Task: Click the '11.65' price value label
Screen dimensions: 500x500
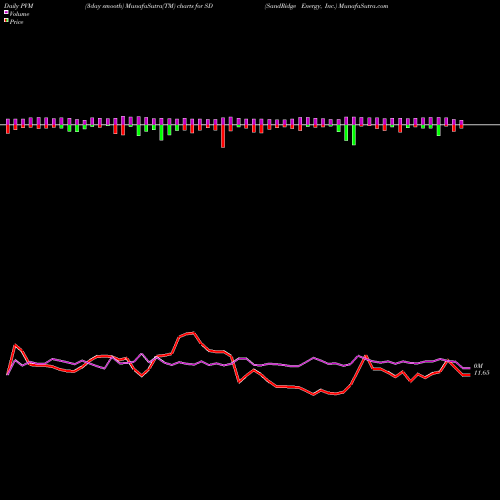Action: point(481,373)
